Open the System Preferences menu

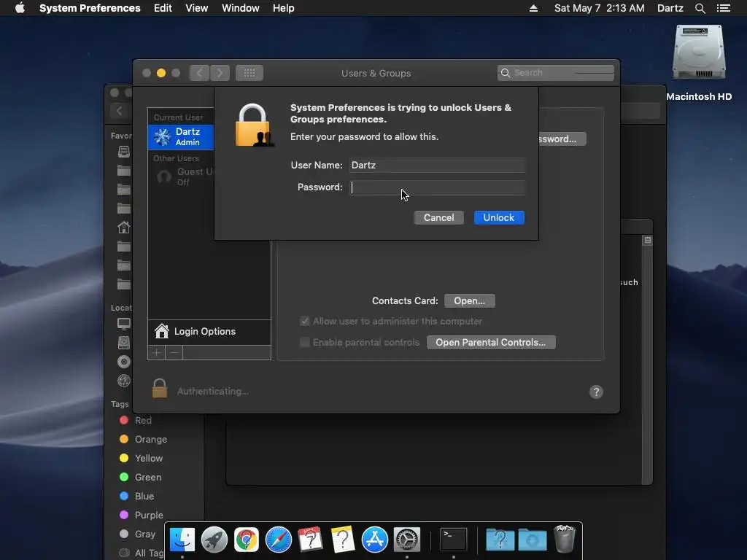pos(90,8)
